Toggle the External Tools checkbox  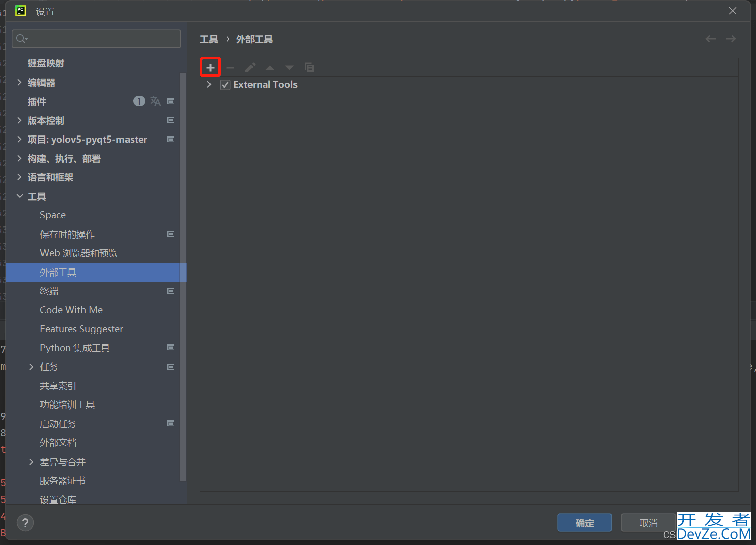[x=225, y=85]
